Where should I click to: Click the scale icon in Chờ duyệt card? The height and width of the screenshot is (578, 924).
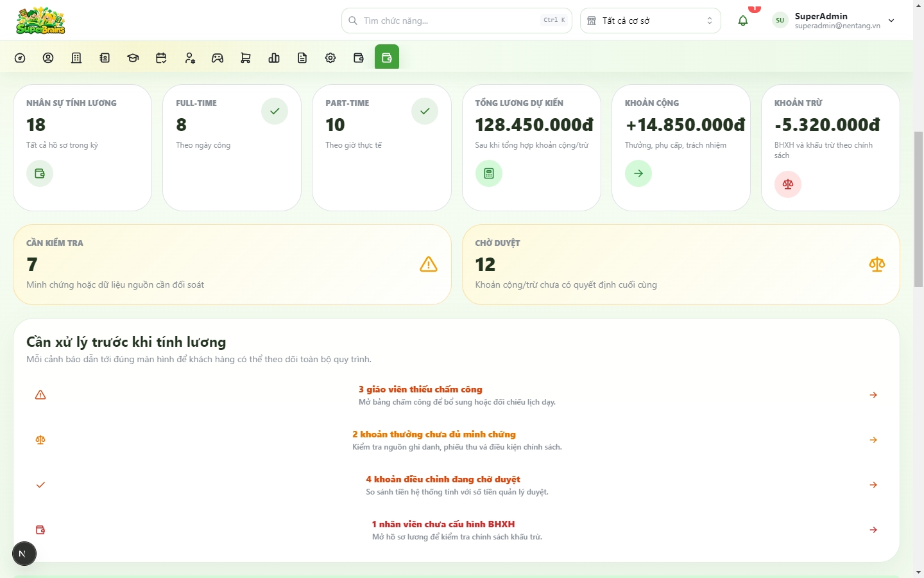(877, 264)
